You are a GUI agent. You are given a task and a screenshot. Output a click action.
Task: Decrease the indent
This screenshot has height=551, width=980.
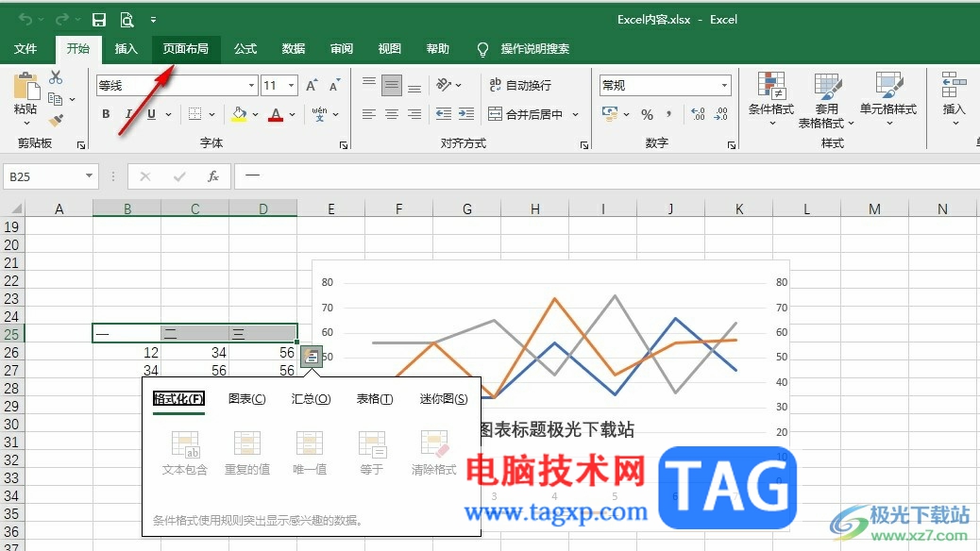pyautogui.click(x=444, y=114)
